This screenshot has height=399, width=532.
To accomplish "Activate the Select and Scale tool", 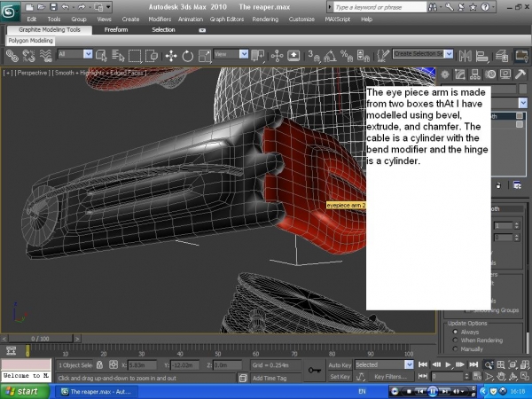I will tap(205, 56).
